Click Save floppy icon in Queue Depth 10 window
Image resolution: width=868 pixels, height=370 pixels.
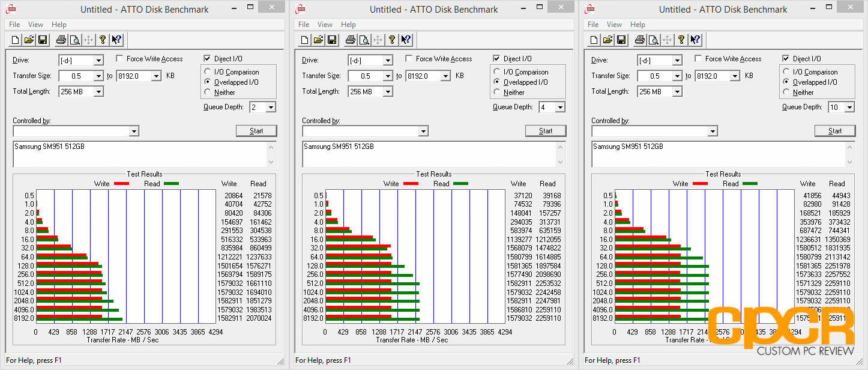[621, 40]
